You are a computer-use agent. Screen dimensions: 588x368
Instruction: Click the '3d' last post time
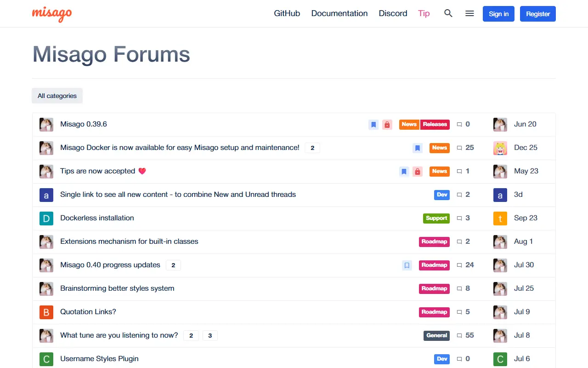(x=518, y=195)
